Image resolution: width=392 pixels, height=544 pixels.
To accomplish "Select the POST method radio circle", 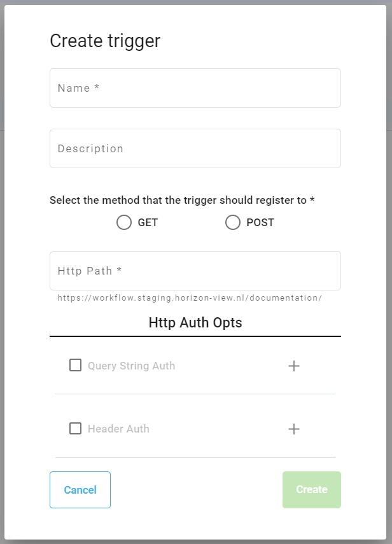I will pyautogui.click(x=233, y=222).
